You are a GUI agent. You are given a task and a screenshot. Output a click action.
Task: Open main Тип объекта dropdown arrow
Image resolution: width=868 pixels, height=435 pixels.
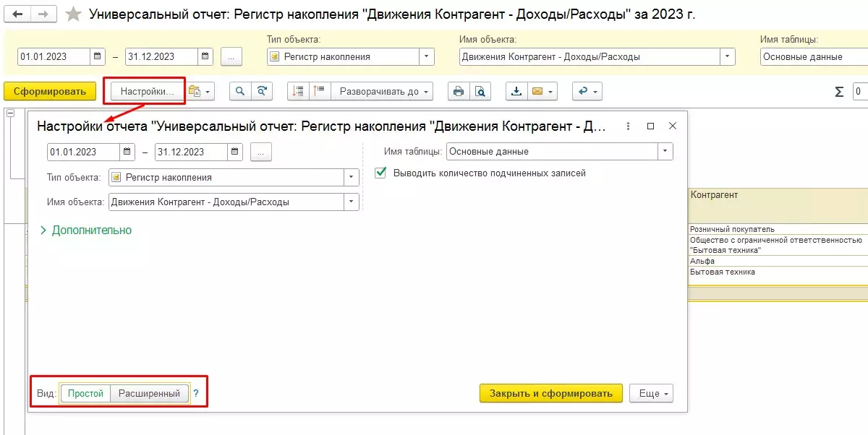[x=427, y=56]
